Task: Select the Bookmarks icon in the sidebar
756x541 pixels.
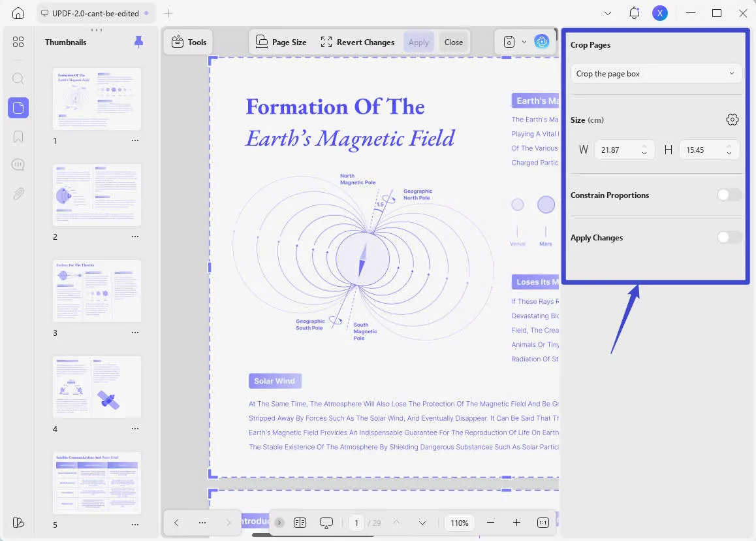Action: point(18,136)
